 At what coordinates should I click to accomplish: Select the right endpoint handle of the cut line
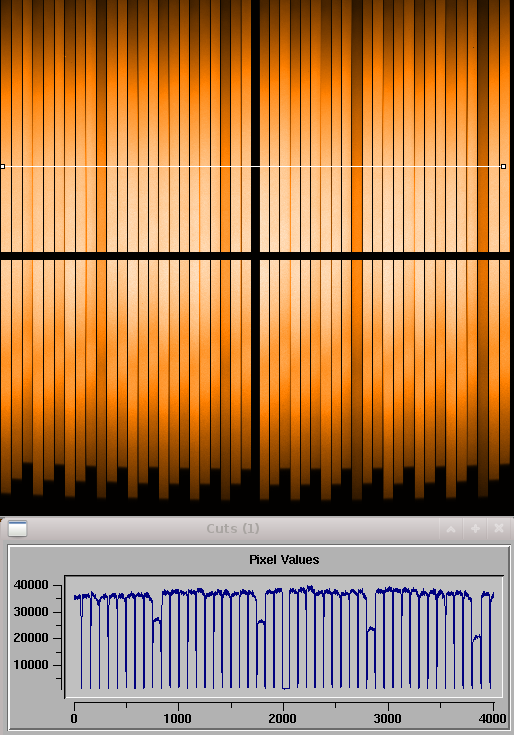point(503,166)
